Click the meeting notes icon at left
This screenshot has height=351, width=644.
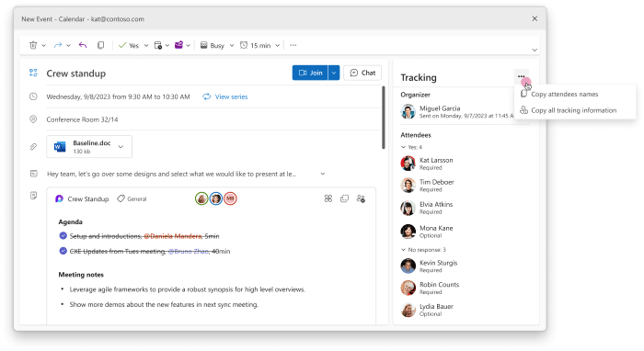[x=34, y=195]
